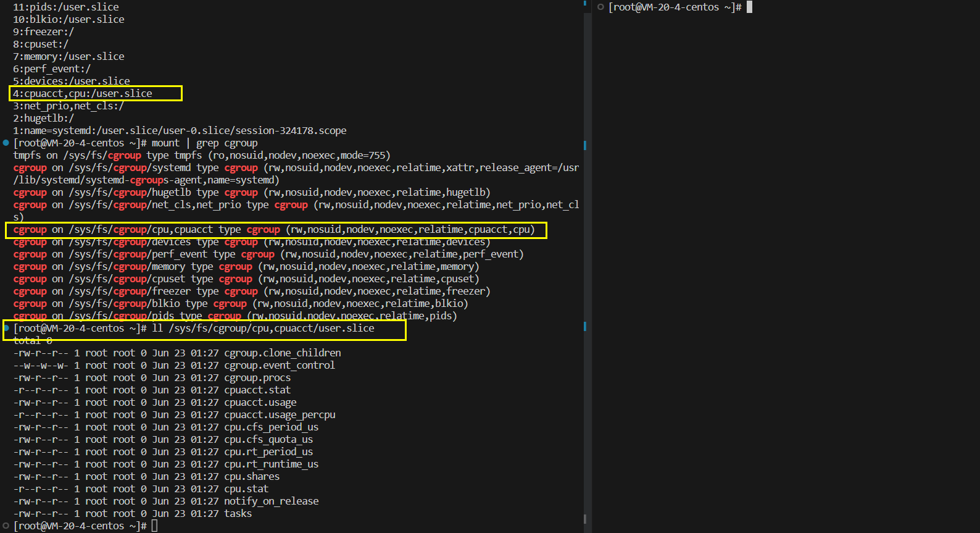Click the '4:cpuacct,cpu:/user.slice' line
This screenshot has width=980, height=533.
[x=83, y=93]
